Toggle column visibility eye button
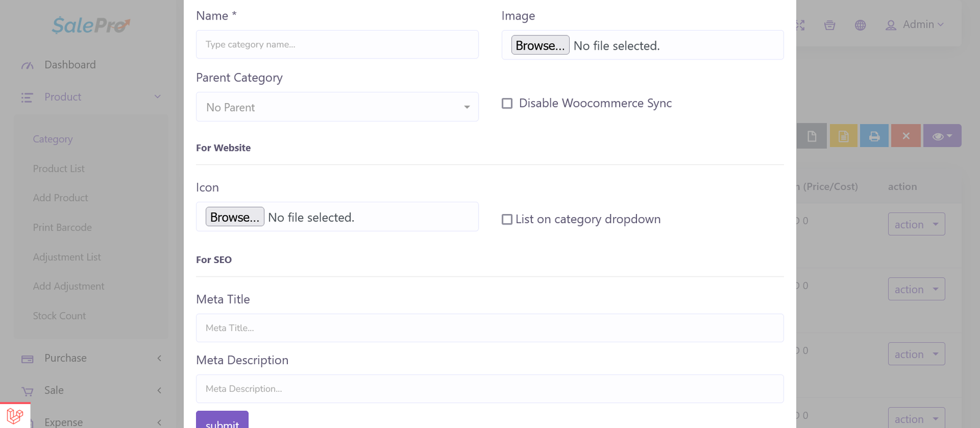The height and width of the screenshot is (428, 980). pyautogui.click(x=941, y=136)
